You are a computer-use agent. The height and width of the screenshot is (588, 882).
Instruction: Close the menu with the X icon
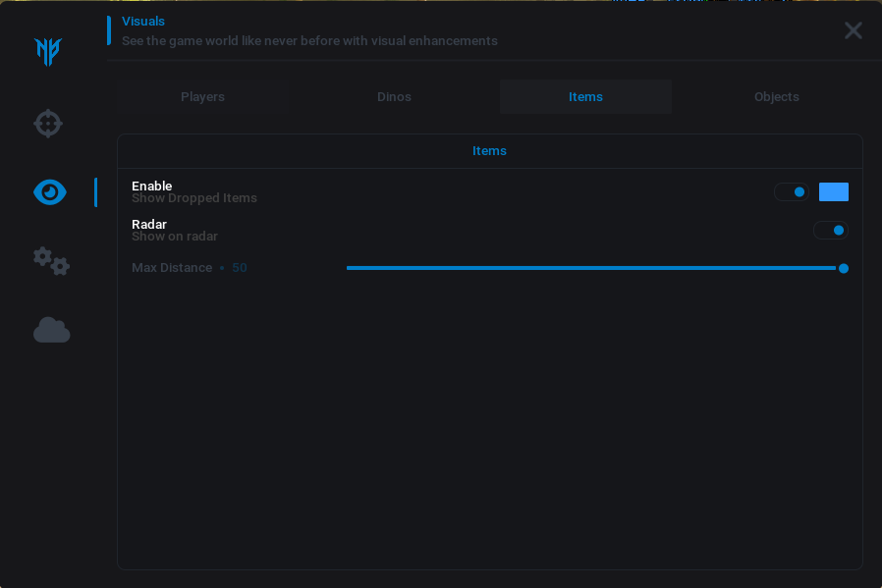coord(853,30)
